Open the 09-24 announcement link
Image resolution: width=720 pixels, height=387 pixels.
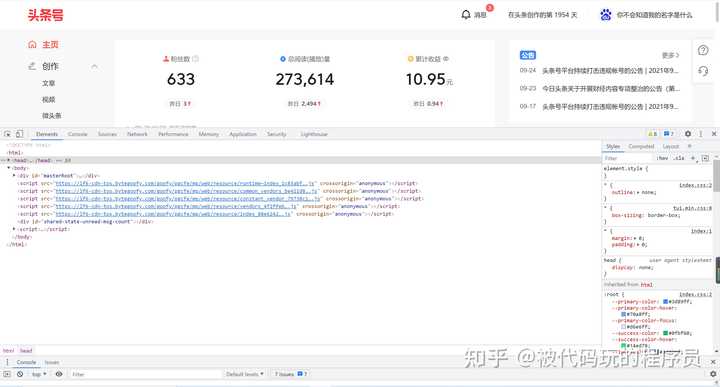tap(610, 71)
